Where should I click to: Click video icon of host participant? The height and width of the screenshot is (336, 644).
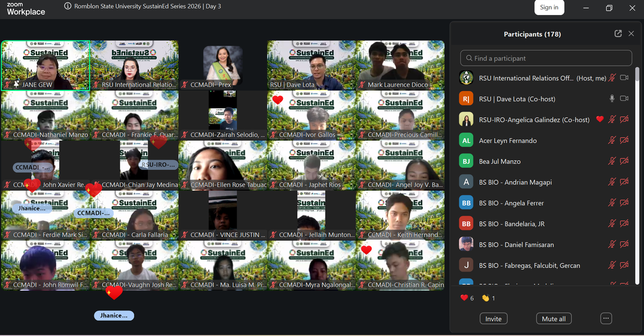point(624,78)
